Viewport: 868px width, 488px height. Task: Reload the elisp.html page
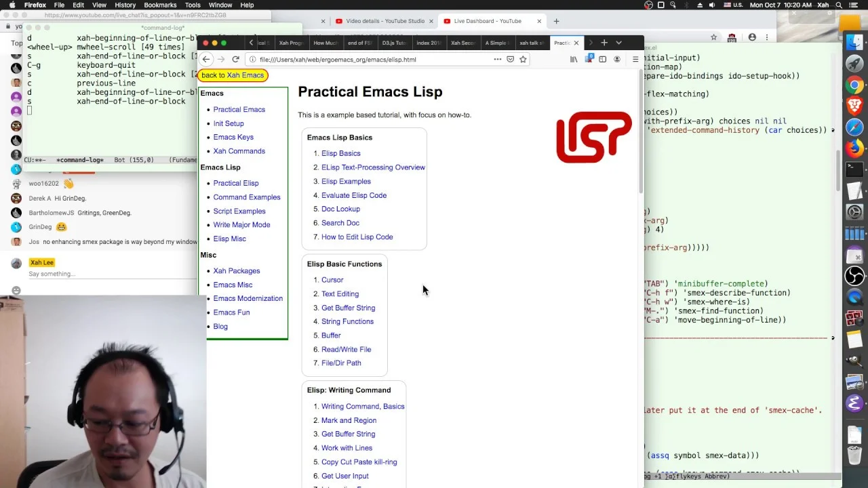pos(235,60)
